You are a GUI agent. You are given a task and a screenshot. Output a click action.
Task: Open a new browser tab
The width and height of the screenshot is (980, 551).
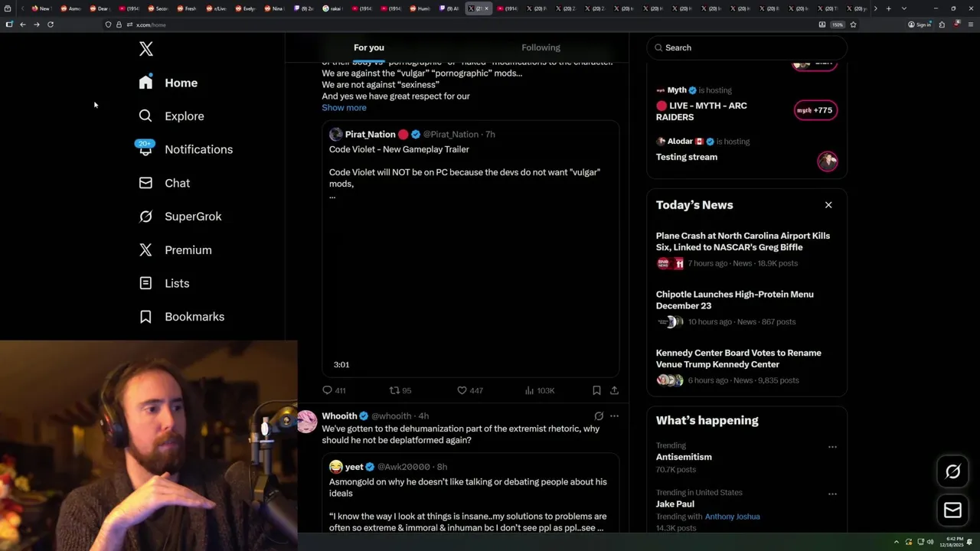point(888,8)
